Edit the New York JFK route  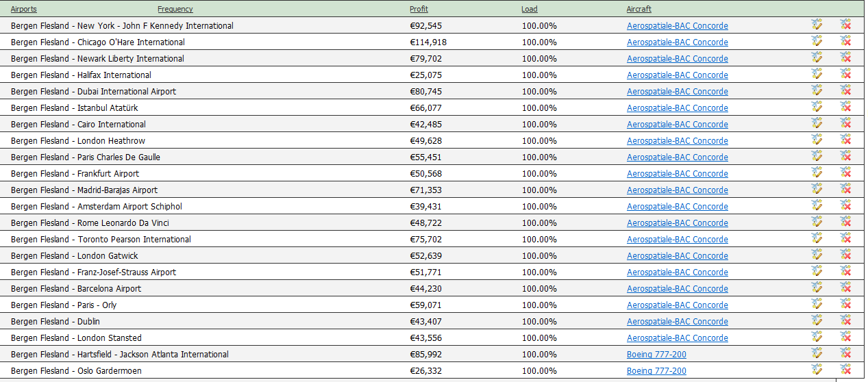[817, 25]
